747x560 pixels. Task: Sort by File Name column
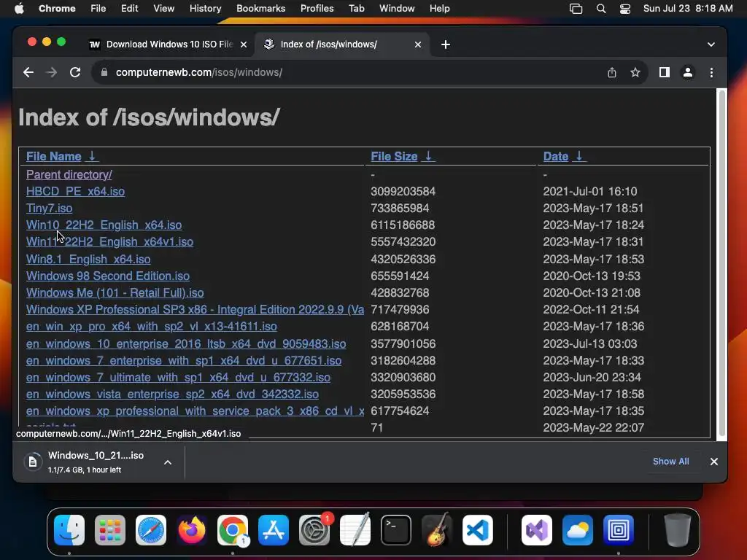pyautogui.click(x=62, y=156)
